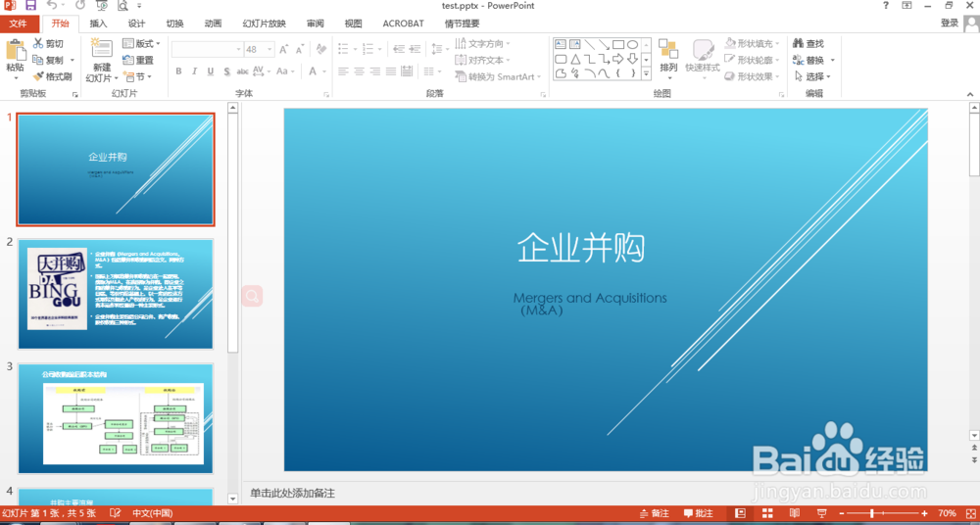Use the 格式刷 format painter
Image resolution: width=980 pixels, height=525 pixels.
[x=53, y=76]
